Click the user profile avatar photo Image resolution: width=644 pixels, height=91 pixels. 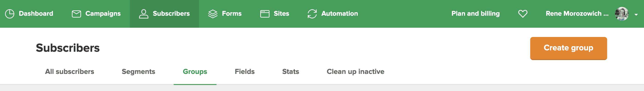[622, 14]
